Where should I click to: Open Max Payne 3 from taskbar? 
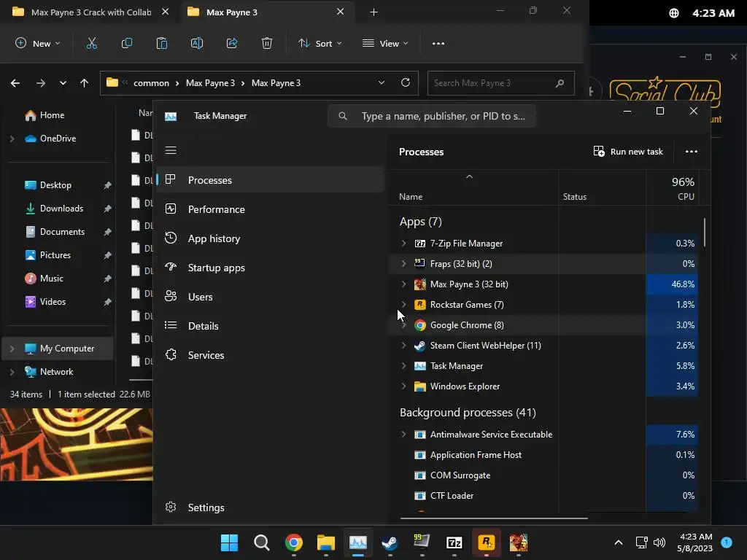pos(519,542)
